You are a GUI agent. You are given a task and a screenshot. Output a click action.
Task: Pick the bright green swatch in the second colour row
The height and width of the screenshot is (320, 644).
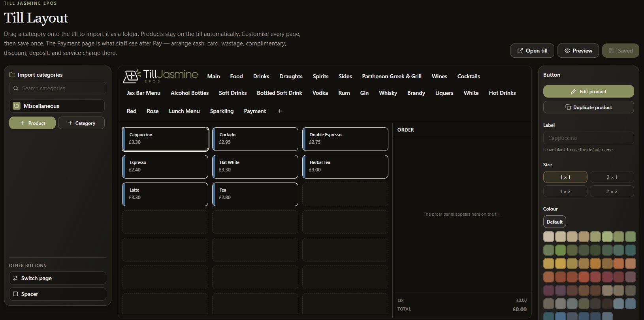[x=561, y=250]
